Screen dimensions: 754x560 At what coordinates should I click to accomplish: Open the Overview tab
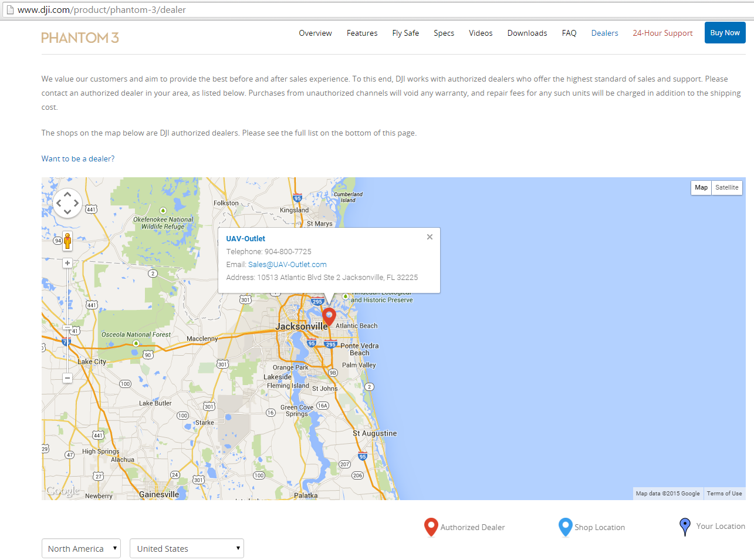point(315,33)
